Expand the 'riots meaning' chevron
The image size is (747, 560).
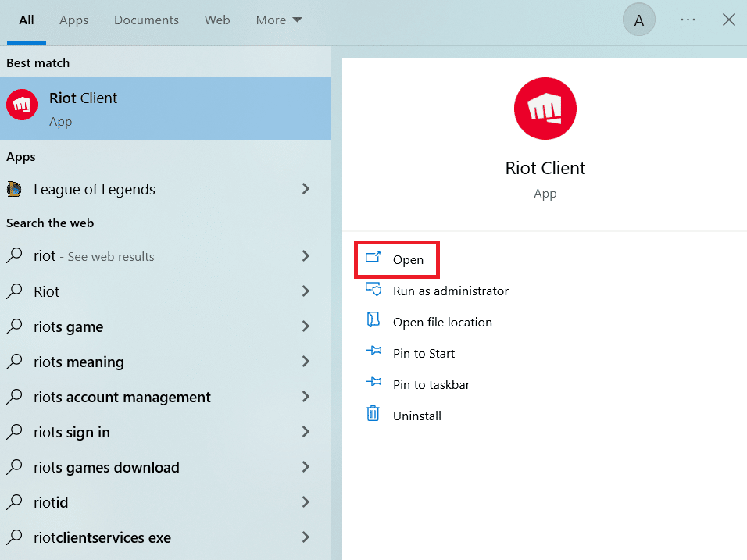pyautogui.click(x=306, y=362)
